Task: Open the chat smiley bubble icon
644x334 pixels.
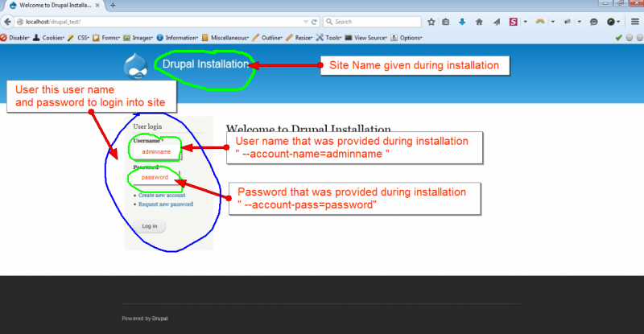Action: coord(594,22)
